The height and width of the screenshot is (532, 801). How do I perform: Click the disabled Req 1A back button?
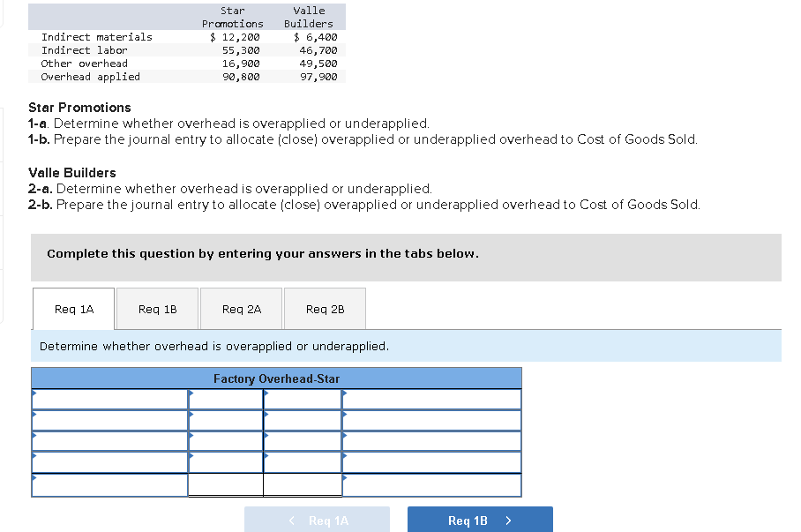coord(317,519)
